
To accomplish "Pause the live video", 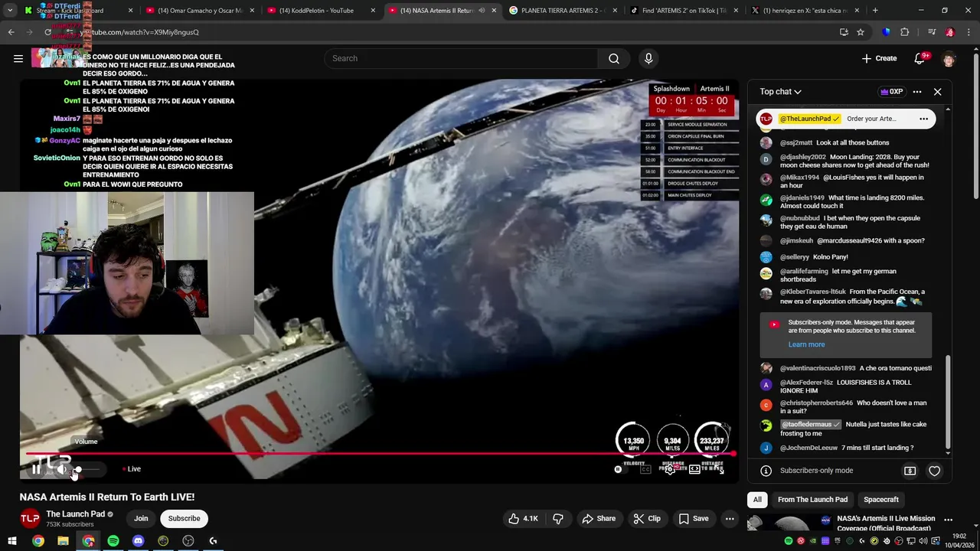I will pyautogui.click(x=36, y=469).
